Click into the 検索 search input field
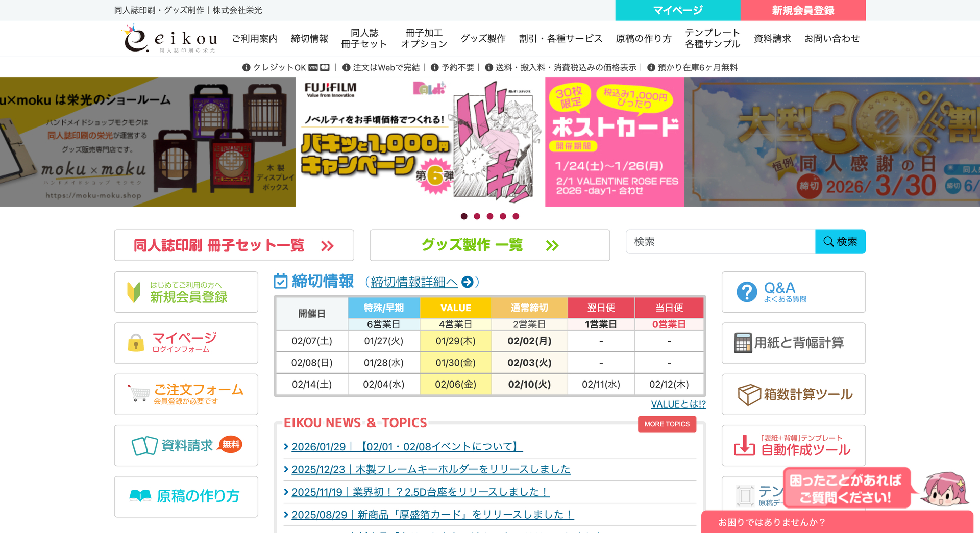The width and height of the screenshot is (980, 533). point(720,242)
